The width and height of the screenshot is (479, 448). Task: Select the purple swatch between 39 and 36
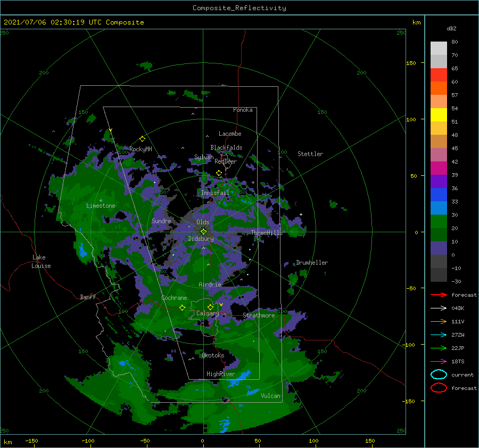439,182
